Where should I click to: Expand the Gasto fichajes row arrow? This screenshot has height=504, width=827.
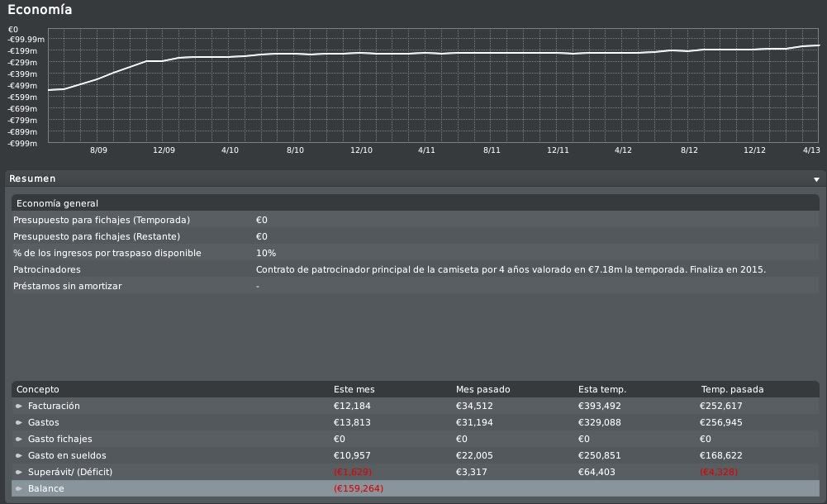19,440
